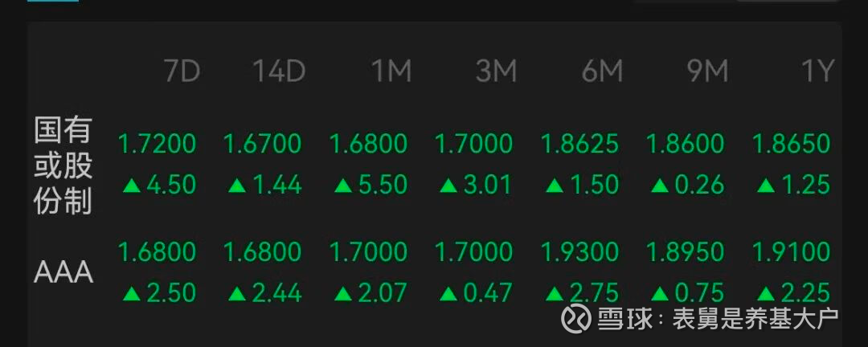Click the 1.8950 rate under 9M
This screenshot has width=868, height=347.
click(686, 252)
